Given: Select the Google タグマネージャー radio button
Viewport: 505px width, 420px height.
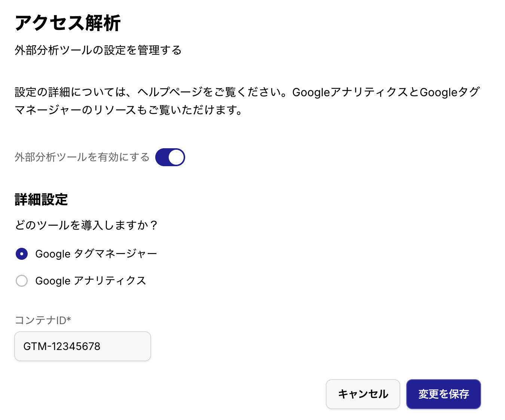Looking at the screenshot, I should click(22, 254).
